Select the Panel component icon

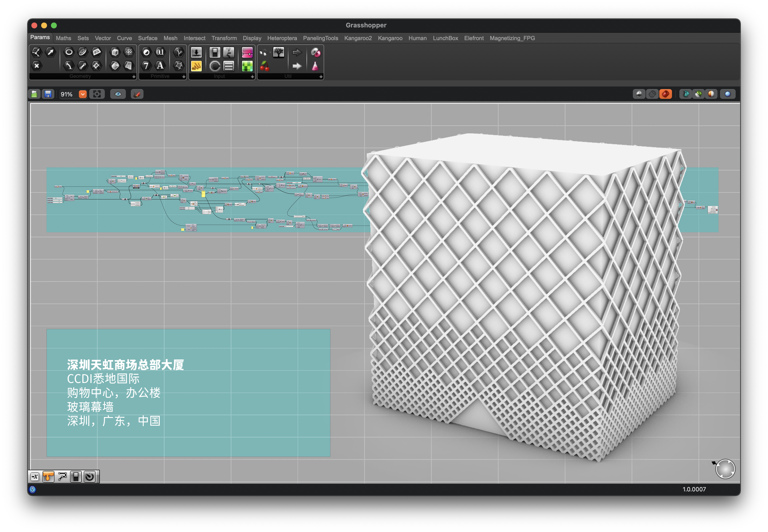(x=196, y=66)
